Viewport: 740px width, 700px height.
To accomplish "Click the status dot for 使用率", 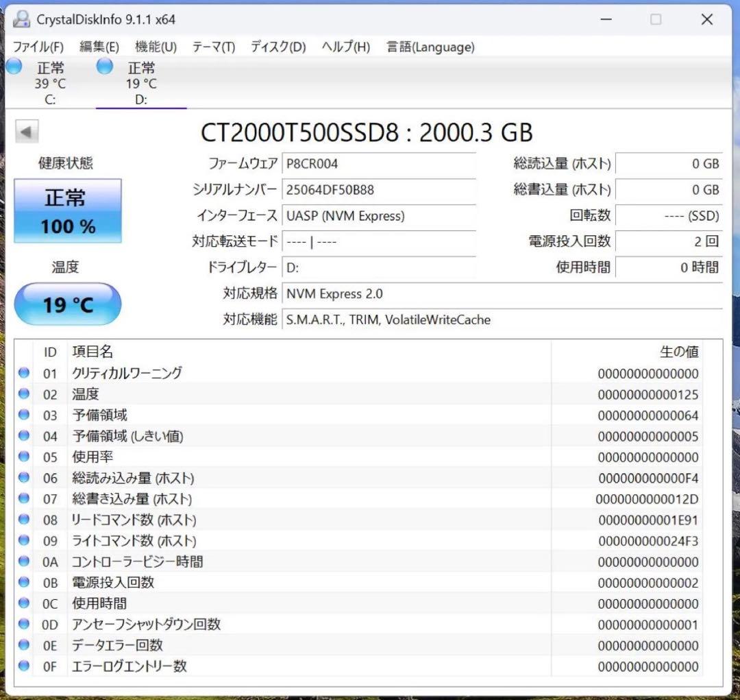I will coord(25,457).
